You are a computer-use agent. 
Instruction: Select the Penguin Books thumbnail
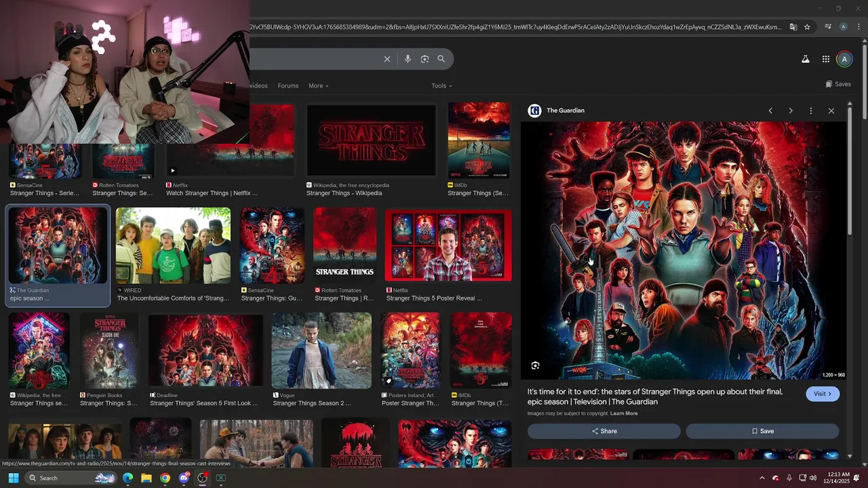[109, 350]
